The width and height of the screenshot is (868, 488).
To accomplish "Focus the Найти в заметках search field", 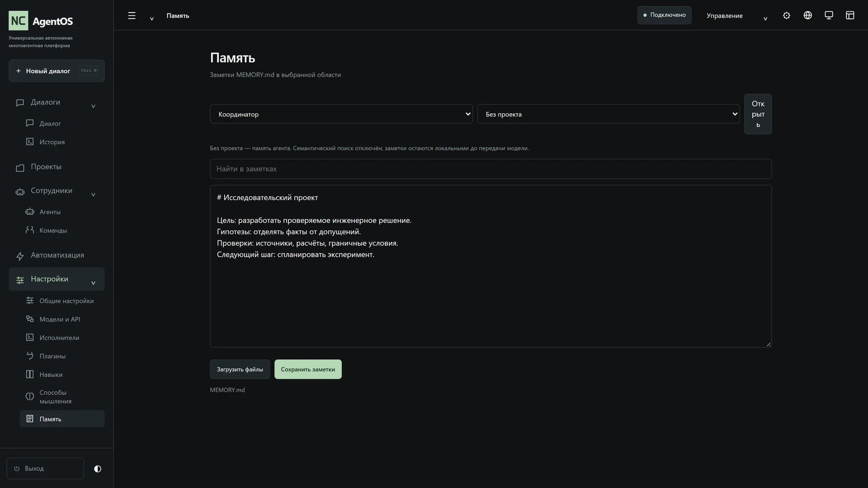I will [x=491, y=169].
